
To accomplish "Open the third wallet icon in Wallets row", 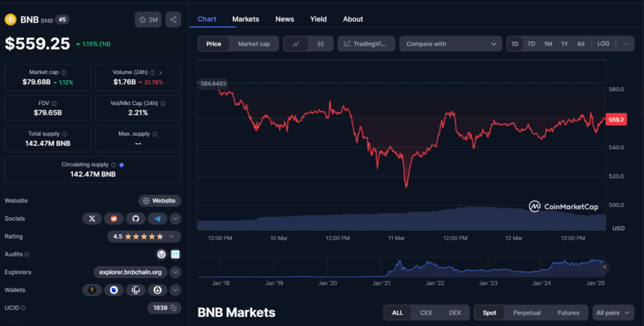I will coord(136,290).
